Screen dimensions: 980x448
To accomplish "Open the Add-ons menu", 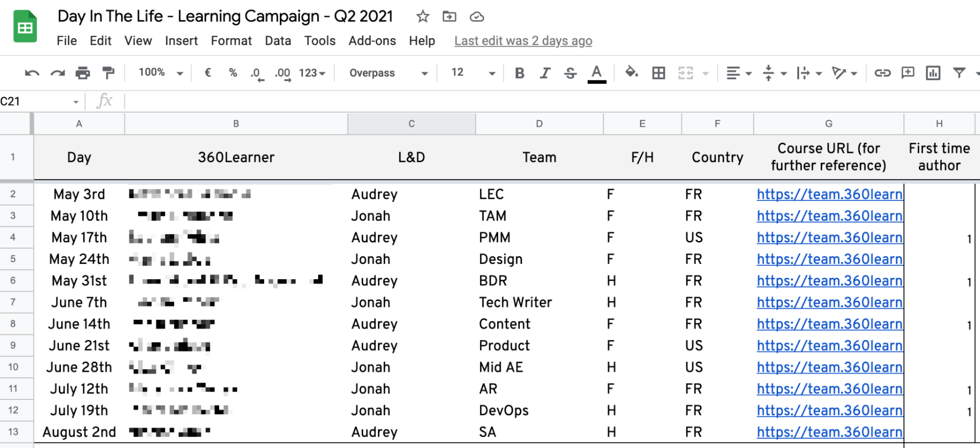I will (x=372, y=41).
